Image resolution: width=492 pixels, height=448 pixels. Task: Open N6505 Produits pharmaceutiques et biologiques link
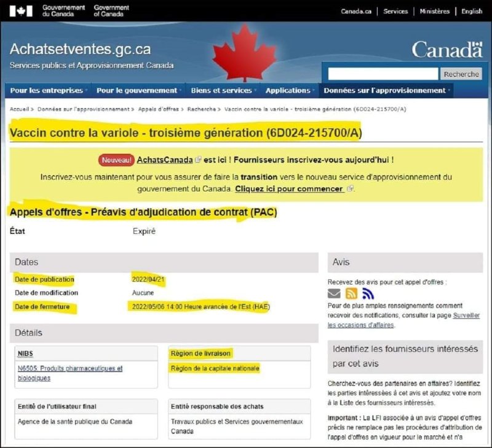pyautogui.click(x=70, y=373)
